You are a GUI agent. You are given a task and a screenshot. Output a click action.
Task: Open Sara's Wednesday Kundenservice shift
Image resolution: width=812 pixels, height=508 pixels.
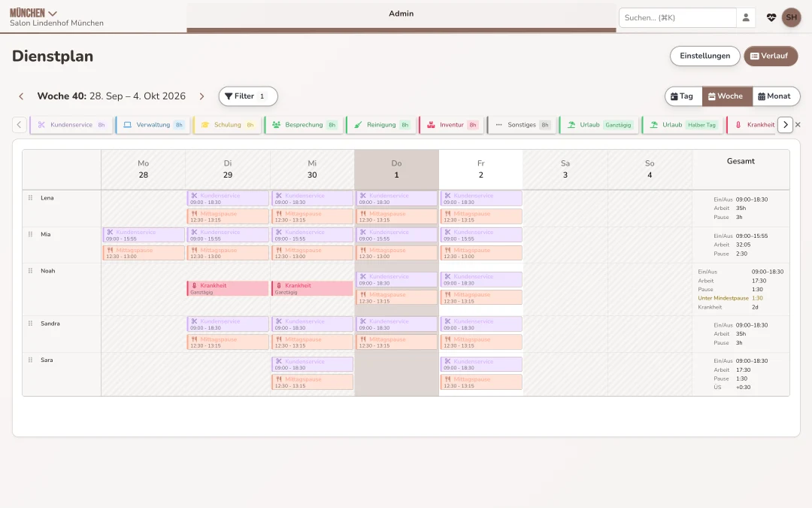[x=312, y=364]
